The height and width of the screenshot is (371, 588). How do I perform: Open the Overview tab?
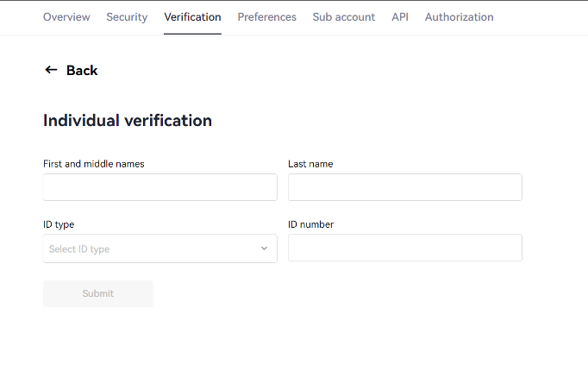coord(66,17)
